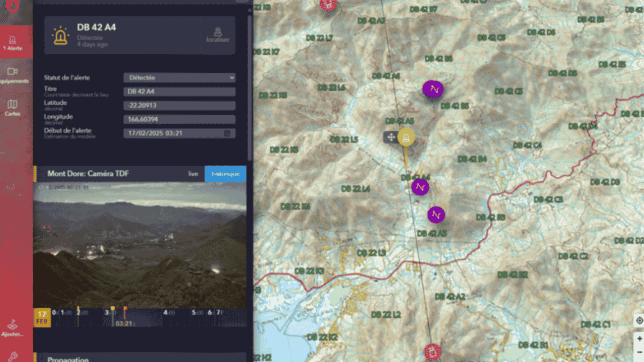Click the map geolocate target button
The image size is (644, 362).
click(639, 320)
